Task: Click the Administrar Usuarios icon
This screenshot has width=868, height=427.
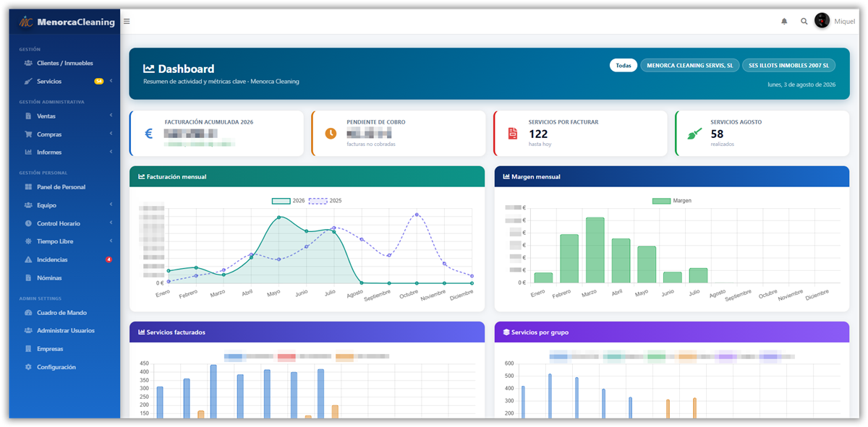Action: pyautogui.click(x=28, y=331)
